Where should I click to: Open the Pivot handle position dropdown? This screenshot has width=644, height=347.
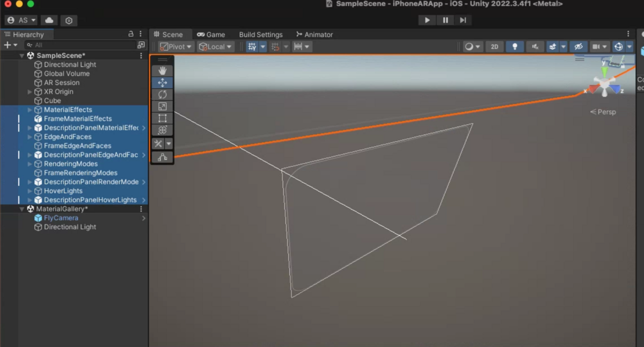click(x=175, y=47)
